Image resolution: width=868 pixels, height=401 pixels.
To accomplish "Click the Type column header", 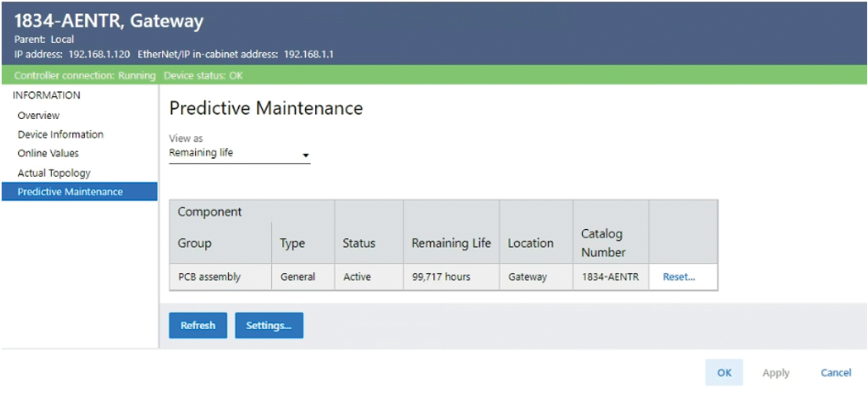I will (x=293, y=243).
